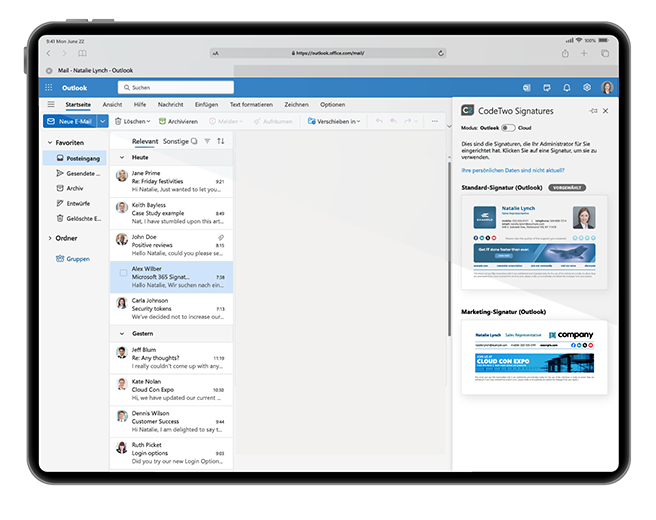
Task: Open the Gesendete folder
Action: pos(78,173)
